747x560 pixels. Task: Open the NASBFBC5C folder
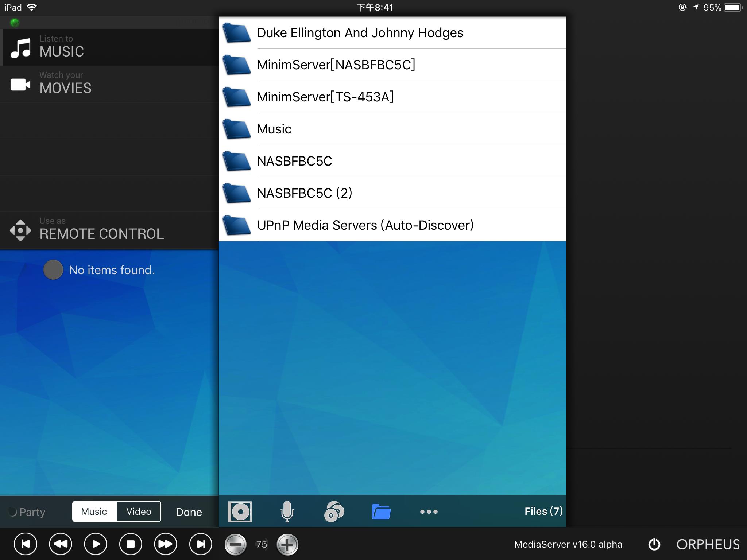pyautogui.click(x=392, y=161)
